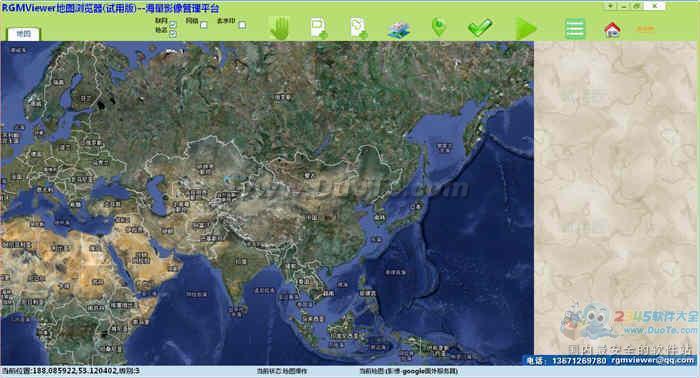Click the RGMViewer title bar text
The image size is (700, 378).
click(110, 8)
